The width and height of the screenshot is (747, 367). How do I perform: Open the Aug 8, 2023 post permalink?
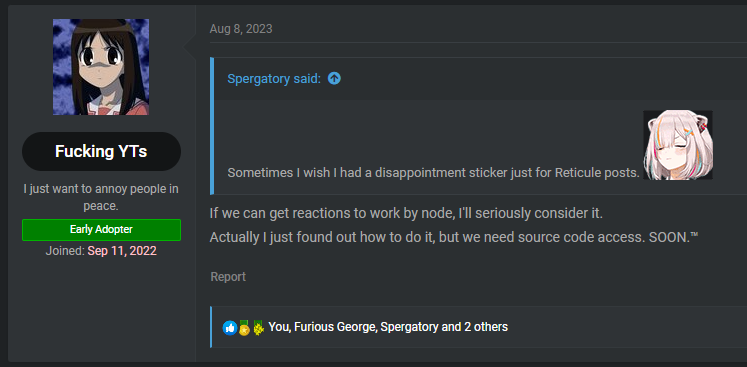[241, 29]
